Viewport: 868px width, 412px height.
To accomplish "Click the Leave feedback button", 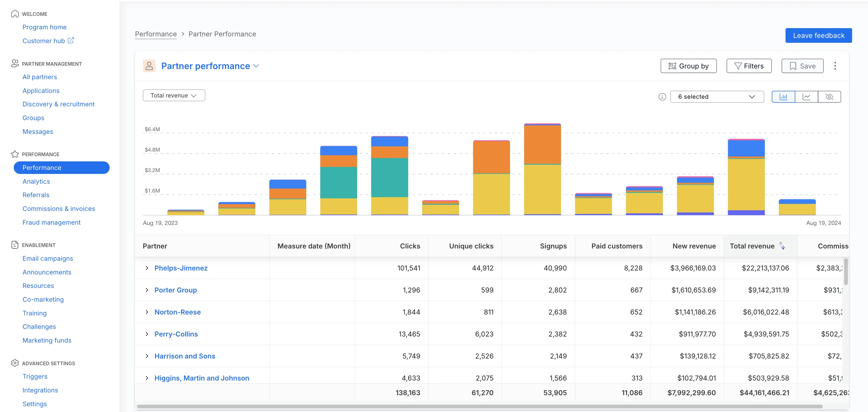I will click(819, 35).
